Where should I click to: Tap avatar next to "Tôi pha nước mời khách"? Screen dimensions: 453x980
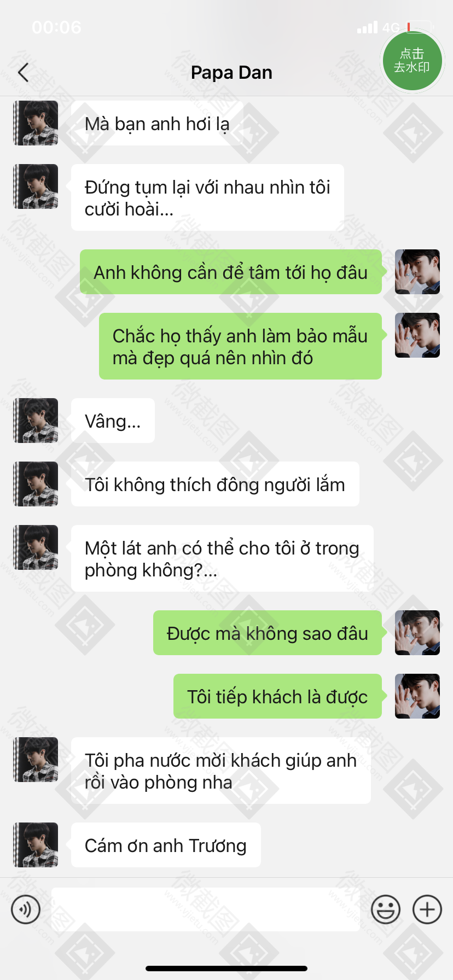pos(36,760)
